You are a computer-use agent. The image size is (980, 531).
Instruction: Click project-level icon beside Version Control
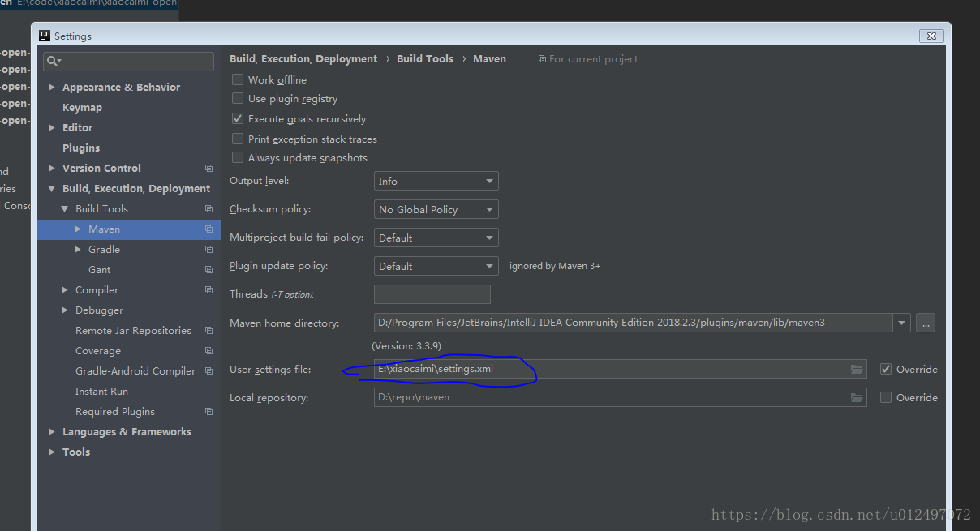[x=208, y=169]
